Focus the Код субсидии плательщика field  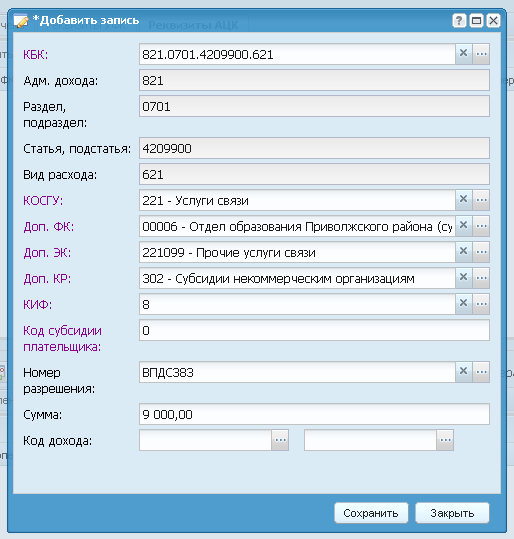(x=314, y=330)
